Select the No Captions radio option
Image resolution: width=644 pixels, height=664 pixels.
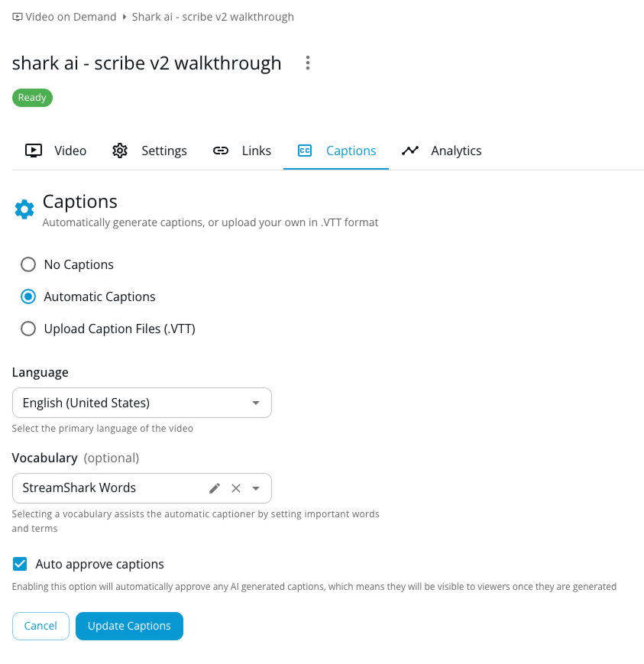28,264
